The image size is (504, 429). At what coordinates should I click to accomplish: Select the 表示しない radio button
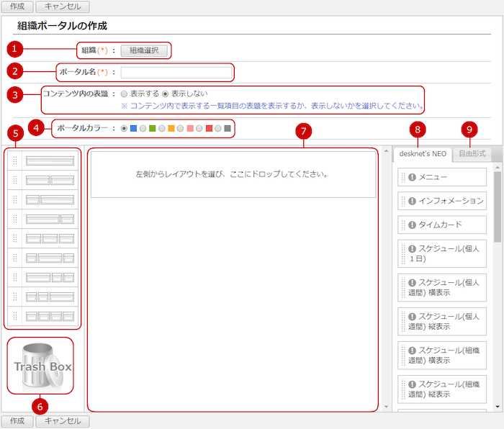coord(166,94)
